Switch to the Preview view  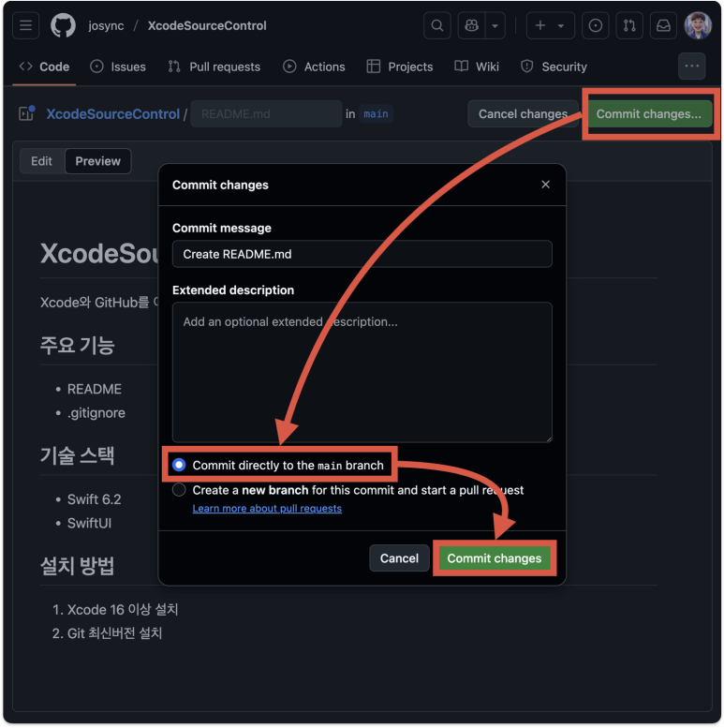click(x=98, y=161)
